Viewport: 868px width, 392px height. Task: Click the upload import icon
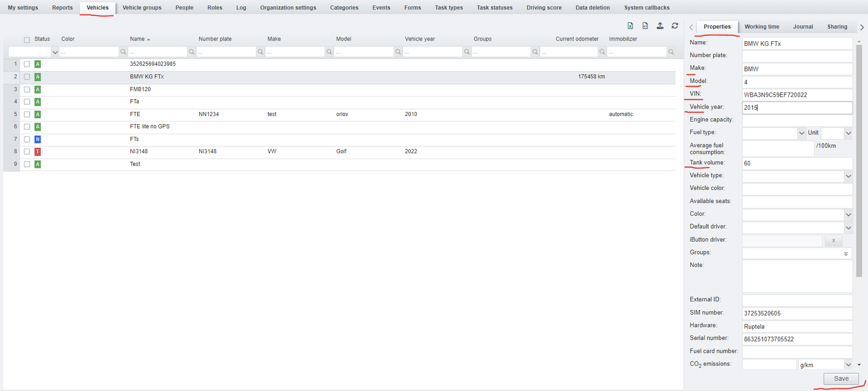click(x=660, y=26)
